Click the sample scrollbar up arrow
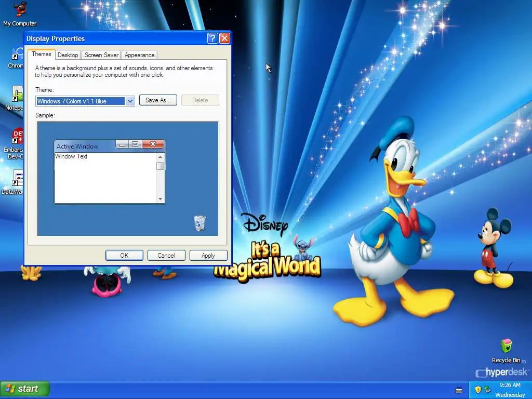The height and width of the screenshot is (399, 532). [160, 157]
